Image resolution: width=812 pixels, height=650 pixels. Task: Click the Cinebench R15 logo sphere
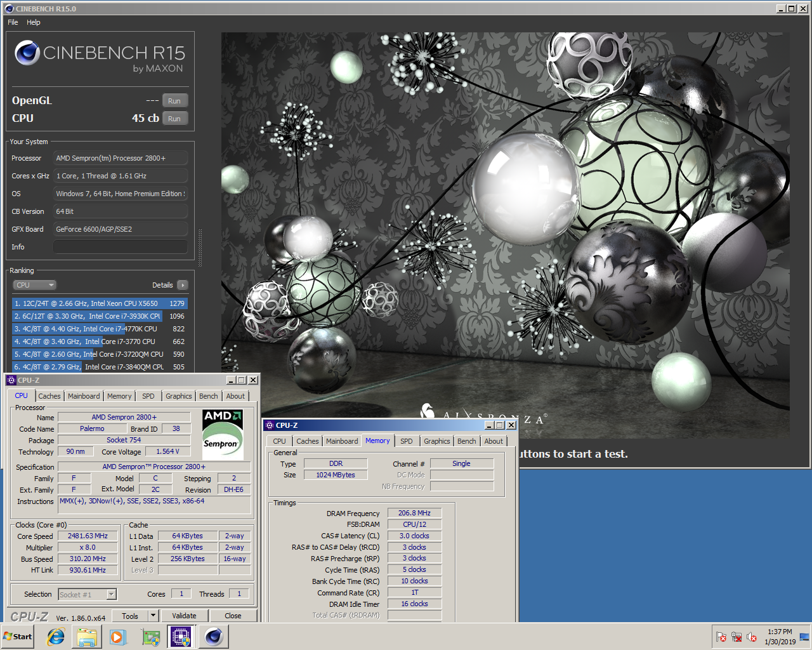[27, 53]
